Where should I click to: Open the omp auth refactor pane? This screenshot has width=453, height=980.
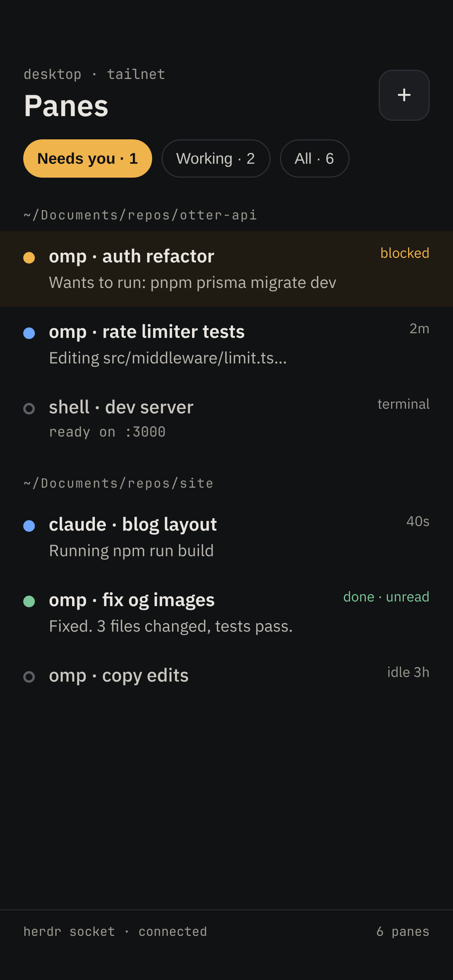226,269
